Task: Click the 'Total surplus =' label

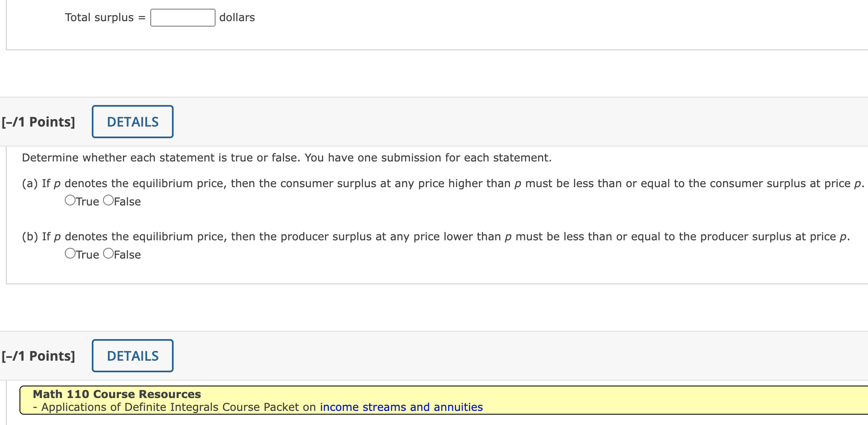Action: pos(105,17)
